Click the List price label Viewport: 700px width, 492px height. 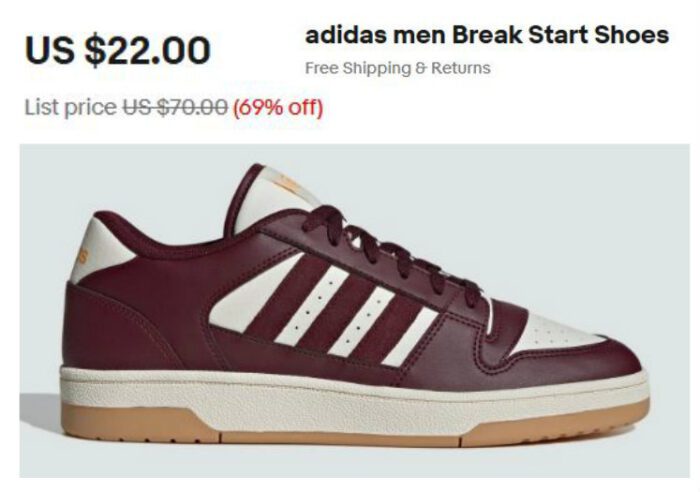[x=70, y=108]
